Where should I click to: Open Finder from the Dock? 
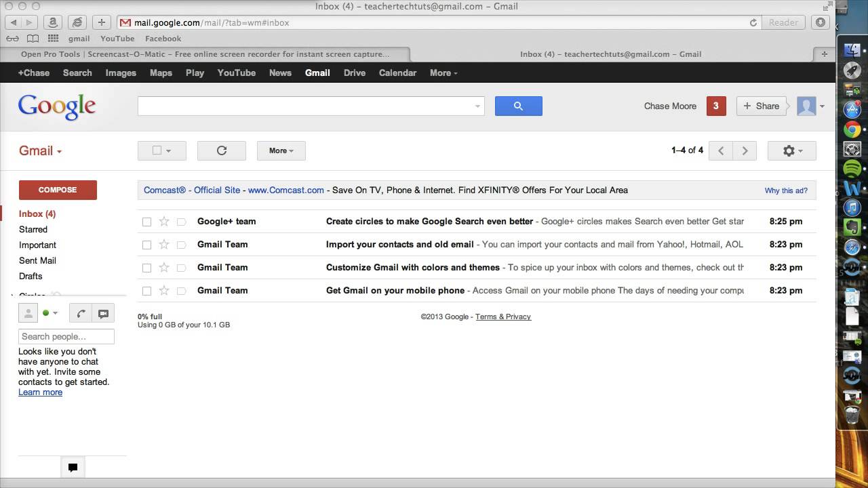[852, 50]
